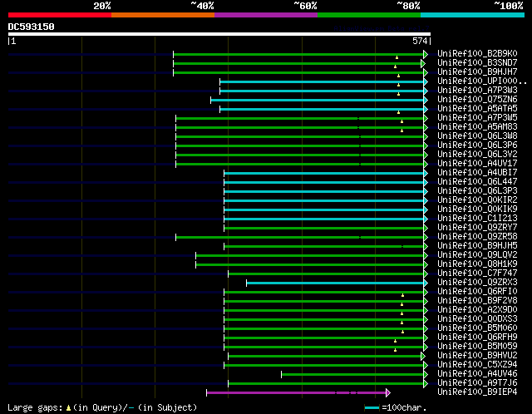Open hit UniRef100_A7P3W5
Viewport: 532px width, 414px height.
(x=477, y=118)
